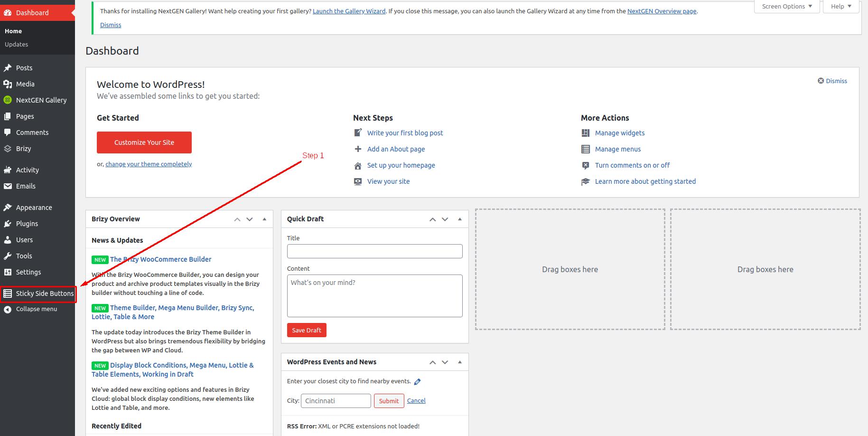The image size is (868, 436).
Task: Click the Comments speech bubble icon
Action: [8, 133]
